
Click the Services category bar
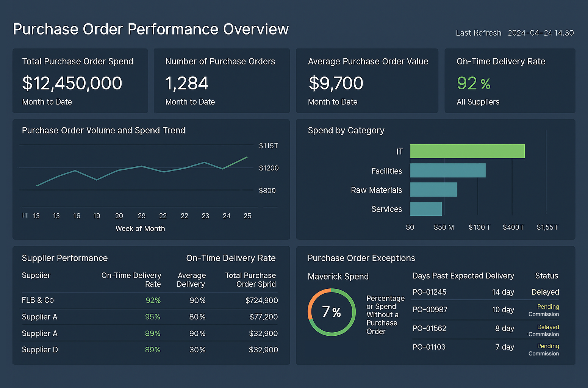[x=425, y=209]
